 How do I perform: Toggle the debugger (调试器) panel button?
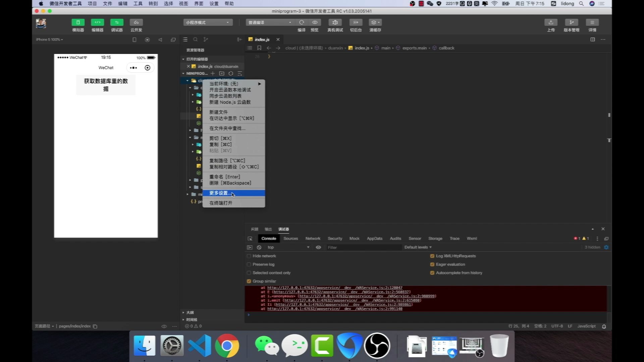point(117,22)
